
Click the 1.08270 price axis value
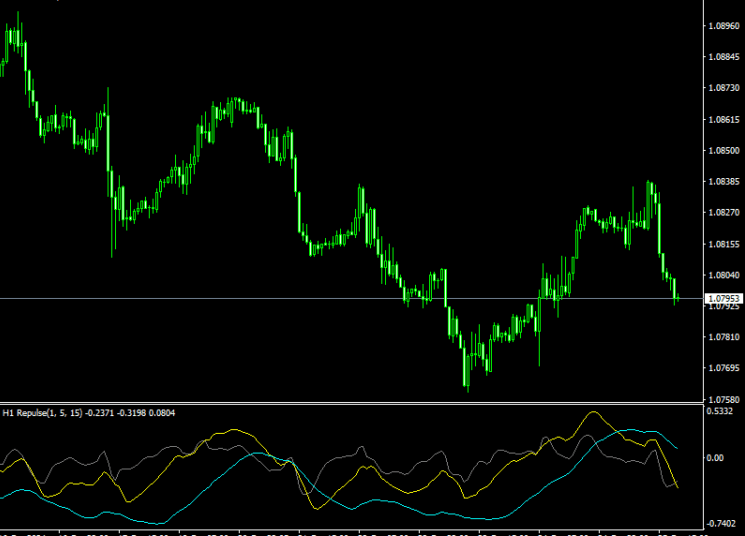(724, 212)
